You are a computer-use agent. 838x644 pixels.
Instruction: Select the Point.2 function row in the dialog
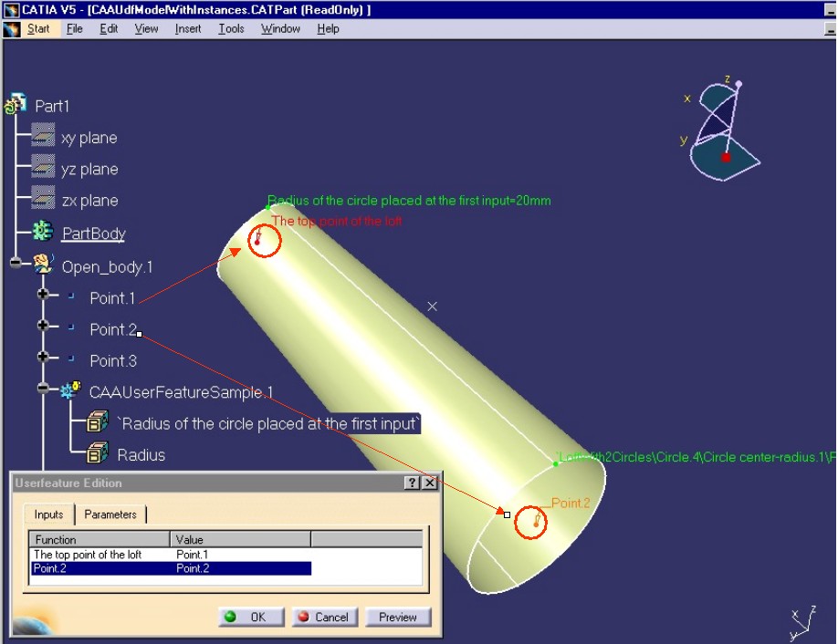[171, 568]
